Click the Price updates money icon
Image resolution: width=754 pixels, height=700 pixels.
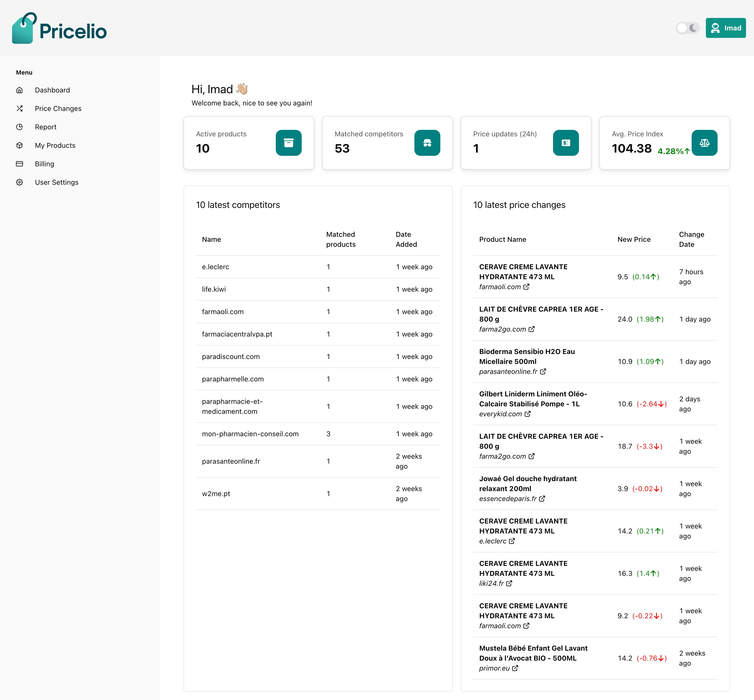566,143
